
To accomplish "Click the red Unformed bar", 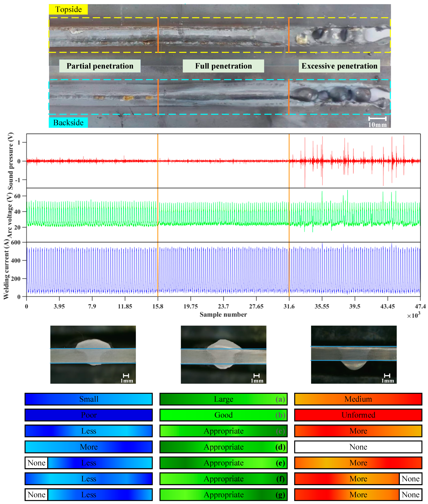I will pos(358,415).
